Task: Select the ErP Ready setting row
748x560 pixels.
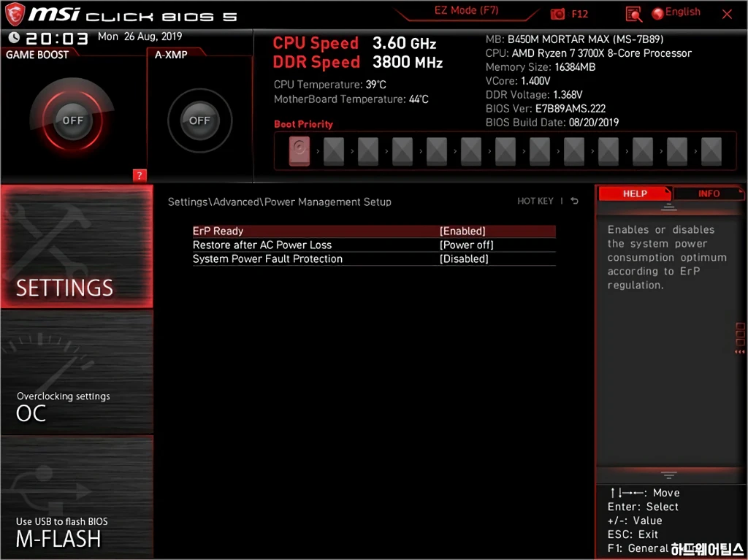Action: coord(374,231)
